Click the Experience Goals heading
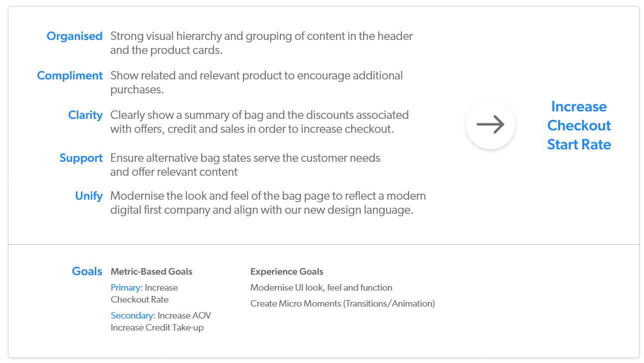The height and width of the screenshot is (363, 644). tap(287, 272)
